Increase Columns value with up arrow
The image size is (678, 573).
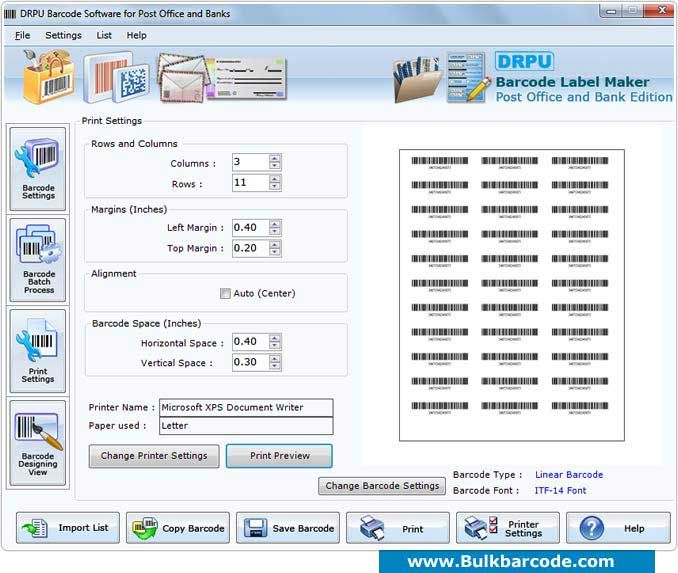(x=275, y=159)
